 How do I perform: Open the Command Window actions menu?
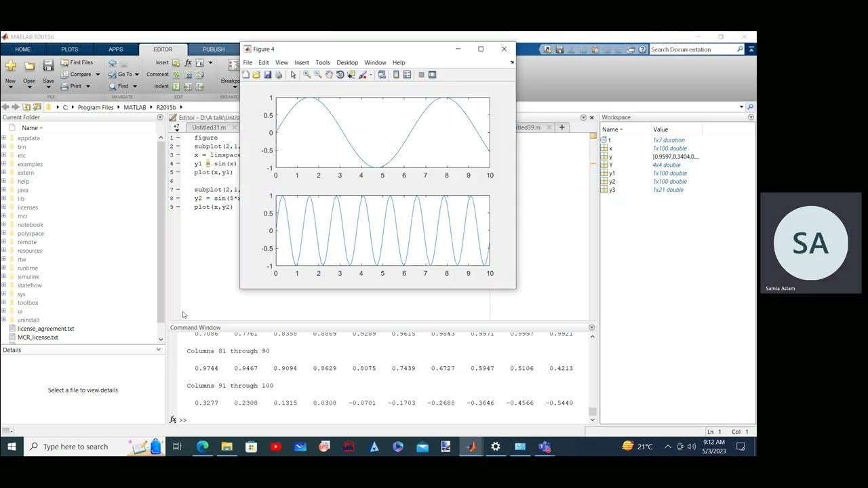(591, 327)
